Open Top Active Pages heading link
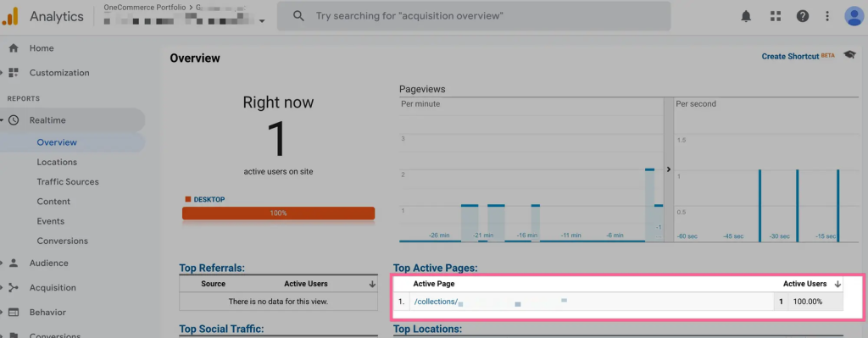The width and height of the screenshot is (868, 338). pyautogui.click(x=435, y=269)
